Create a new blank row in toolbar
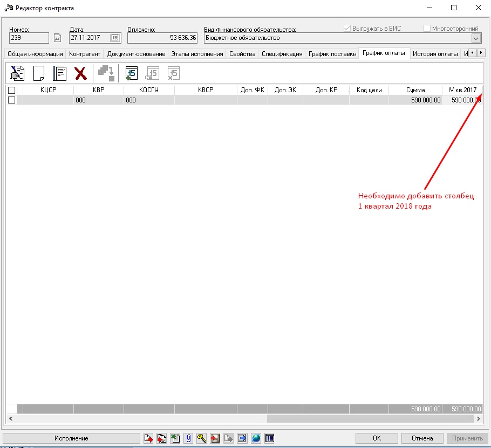The height and width of the screenshot is (448, 491). pyautogui.click(x=38, y=73)
